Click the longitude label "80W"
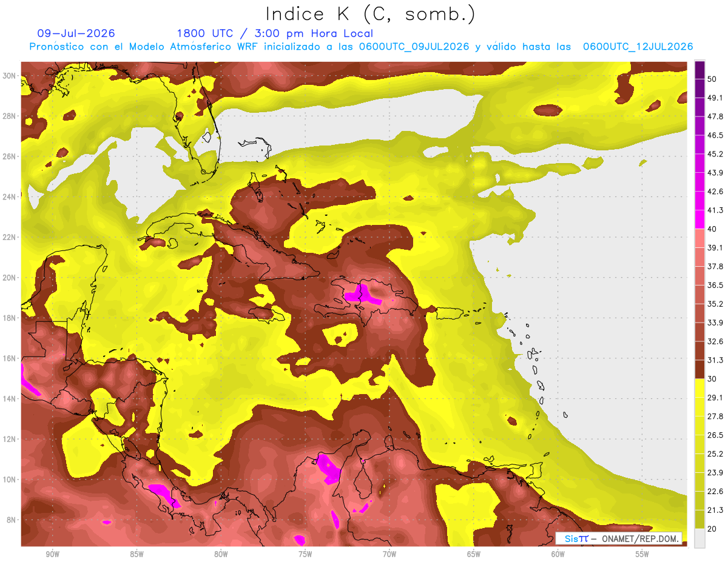The width and height of the screenshot is (728, 562). click(221, 555)
